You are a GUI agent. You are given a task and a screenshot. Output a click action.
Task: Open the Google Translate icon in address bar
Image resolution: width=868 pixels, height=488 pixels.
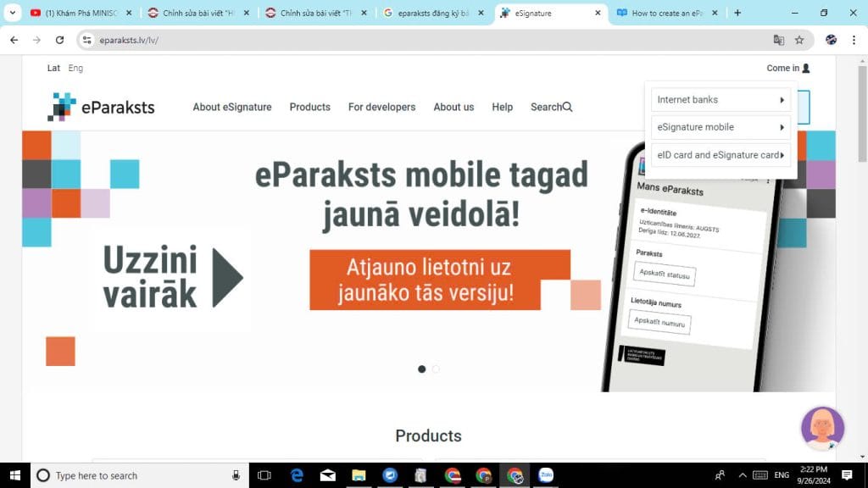tap(778, 40)
